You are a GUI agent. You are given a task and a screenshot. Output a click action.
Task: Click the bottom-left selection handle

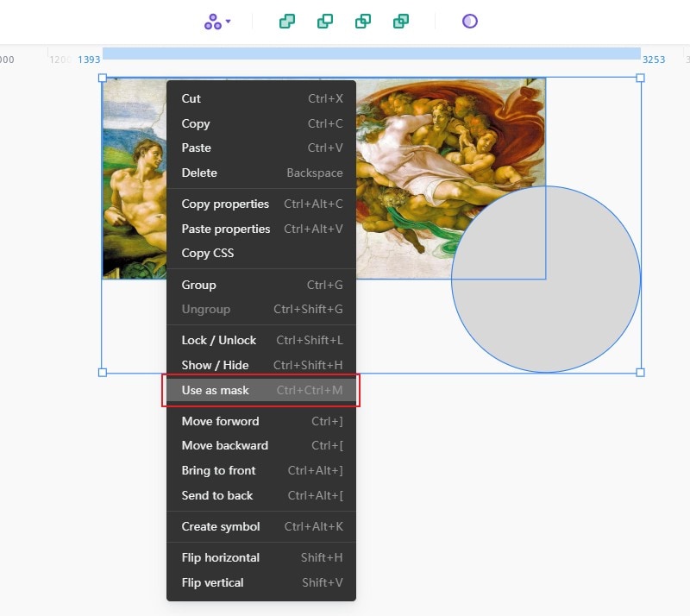[x=103, y=373]
